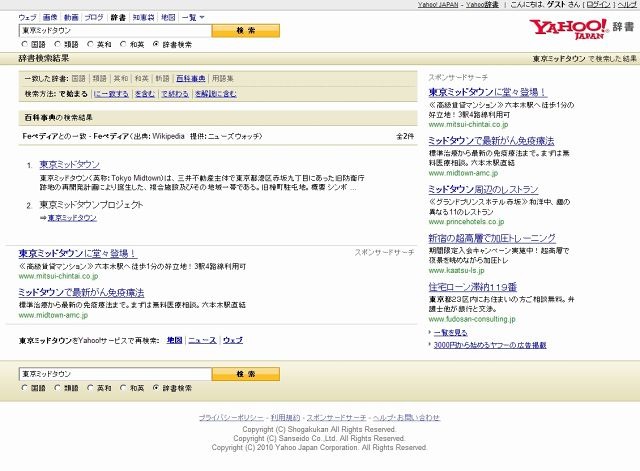Open the Yahoo!辞書 link in header
640x471 pixels.
coord(482,4)
